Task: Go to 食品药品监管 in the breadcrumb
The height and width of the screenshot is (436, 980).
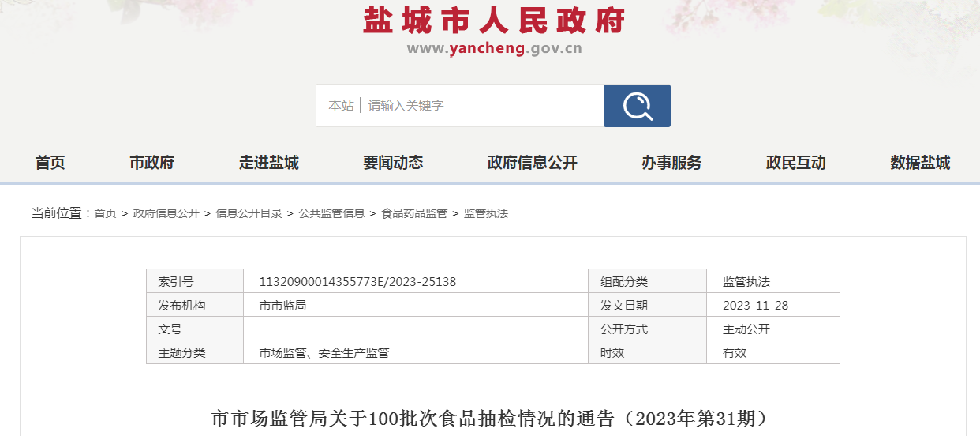Action: coord(414,213)
